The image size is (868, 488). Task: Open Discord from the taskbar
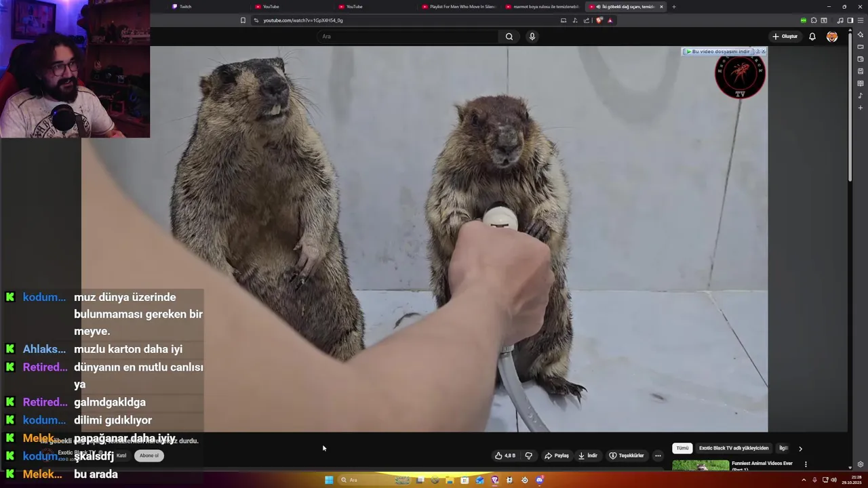540,480
